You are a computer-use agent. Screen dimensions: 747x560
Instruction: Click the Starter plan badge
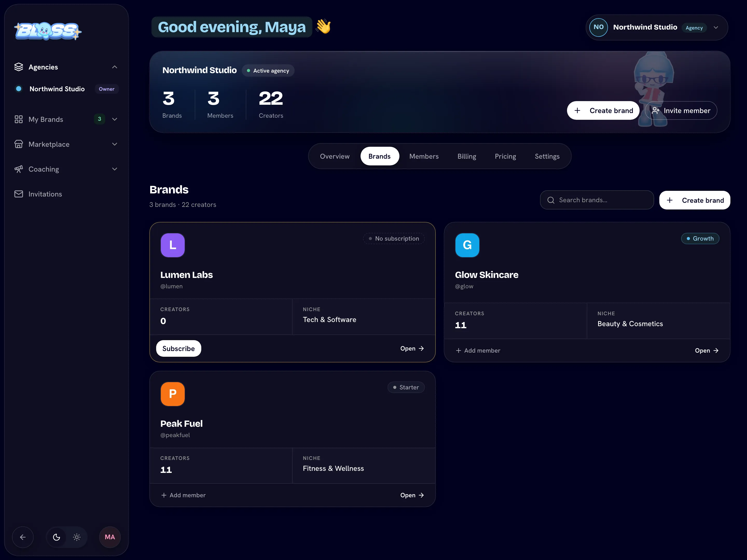click(x=406, y=387)
